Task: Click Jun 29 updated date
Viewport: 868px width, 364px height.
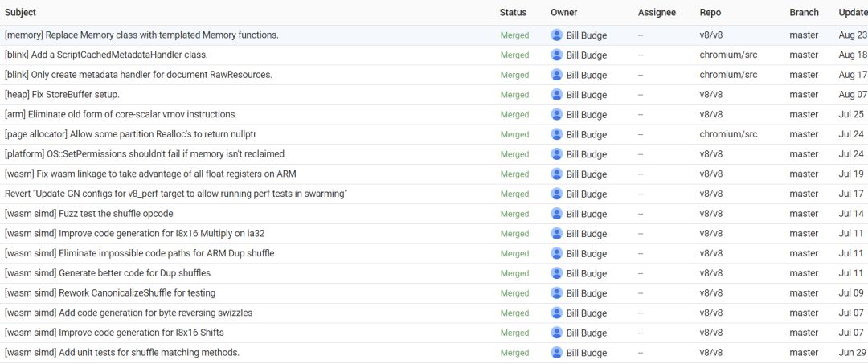Action: click(x=853, y=353)
